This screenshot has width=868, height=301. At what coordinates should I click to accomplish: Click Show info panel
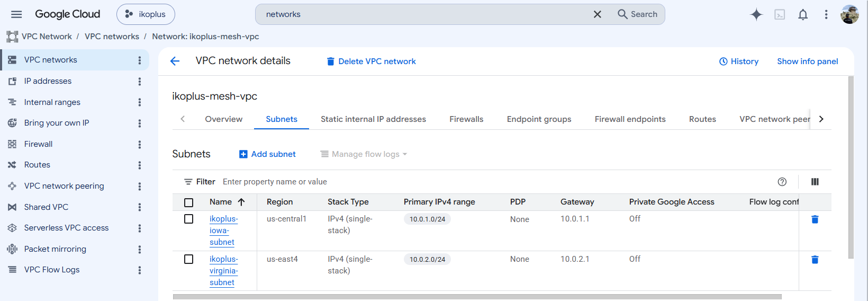(807, 61)
